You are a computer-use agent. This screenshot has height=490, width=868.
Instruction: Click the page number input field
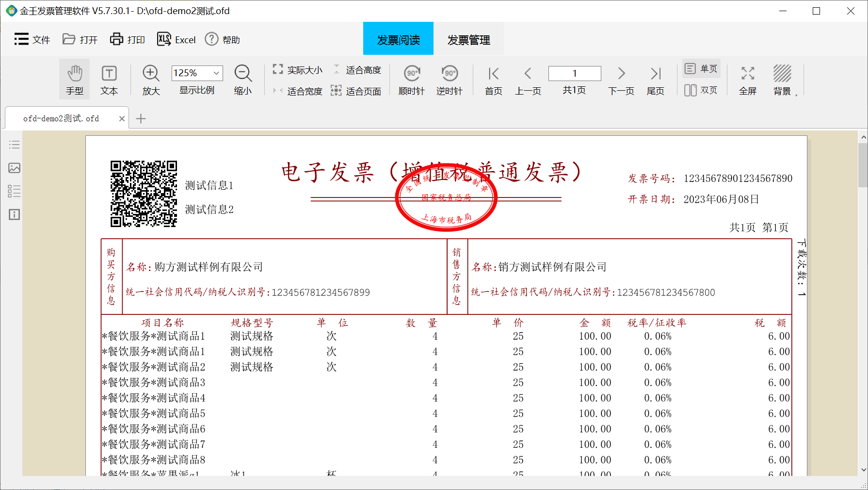(x=574, y=73)
